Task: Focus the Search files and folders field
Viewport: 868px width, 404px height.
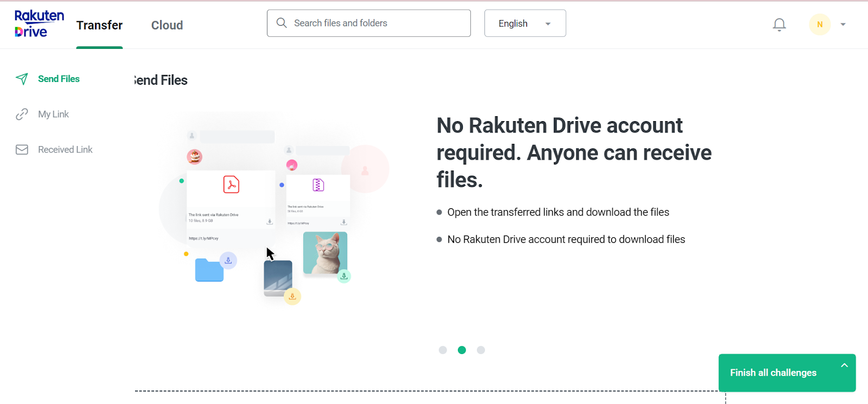Action: click(x=369, y=23)
